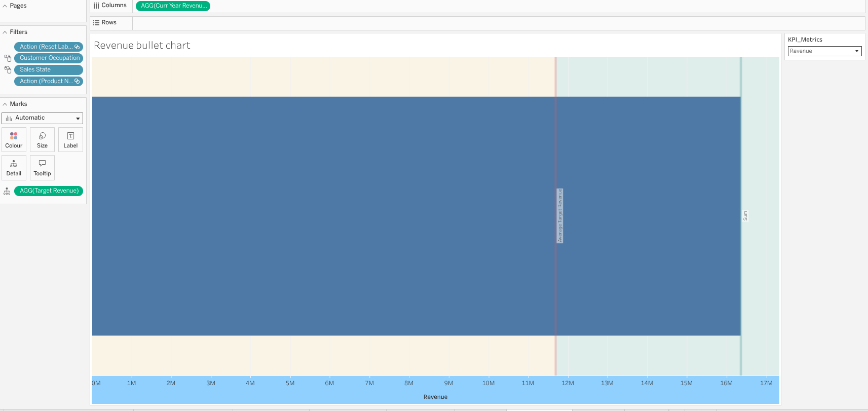
Task: Click the KPI_Metrics parameter title
Action: [805, 40]
